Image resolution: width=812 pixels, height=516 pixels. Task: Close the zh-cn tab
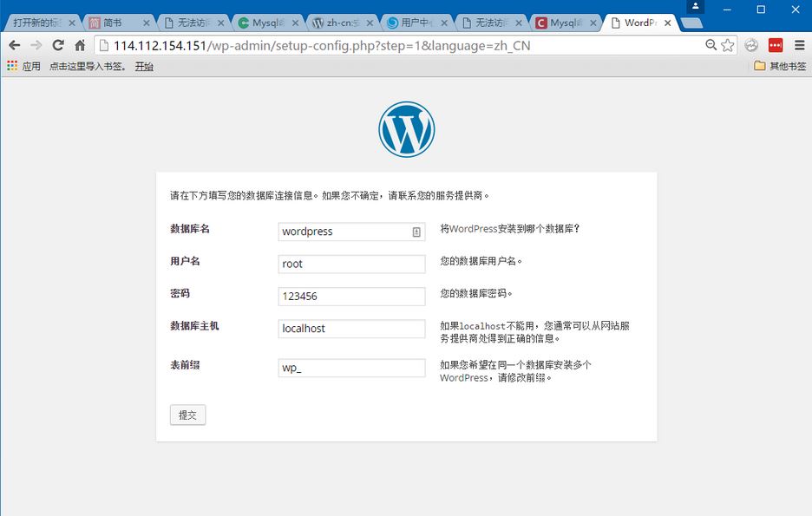click(370, 23)
